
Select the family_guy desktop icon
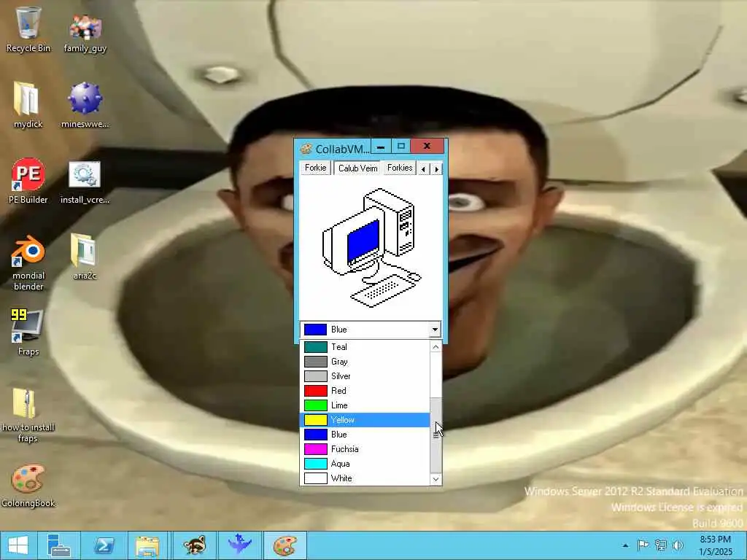pos(85,32)
